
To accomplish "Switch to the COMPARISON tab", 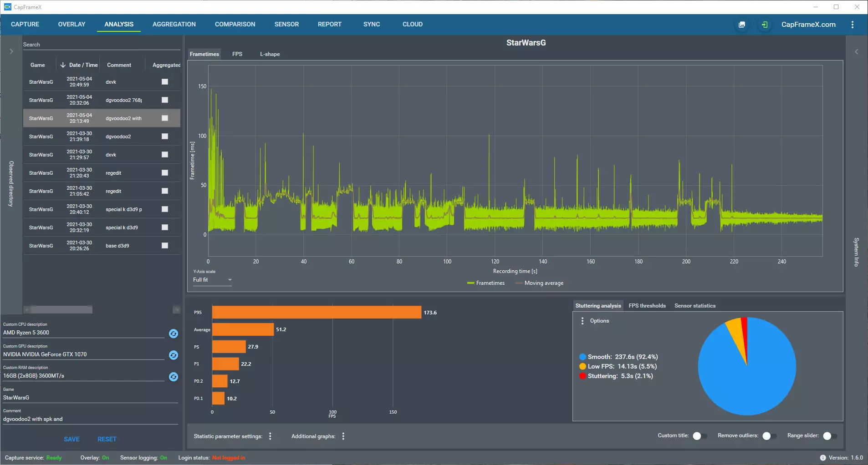I will (235, 25).
